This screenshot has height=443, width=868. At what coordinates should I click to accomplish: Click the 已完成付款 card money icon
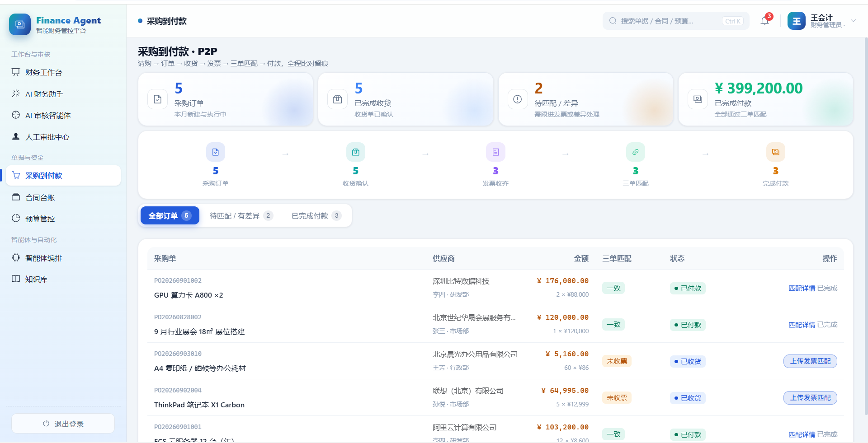point(698,99)
